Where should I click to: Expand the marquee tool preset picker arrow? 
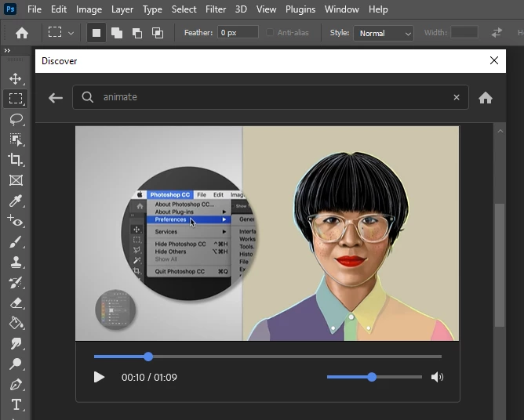tap(71, 33)
